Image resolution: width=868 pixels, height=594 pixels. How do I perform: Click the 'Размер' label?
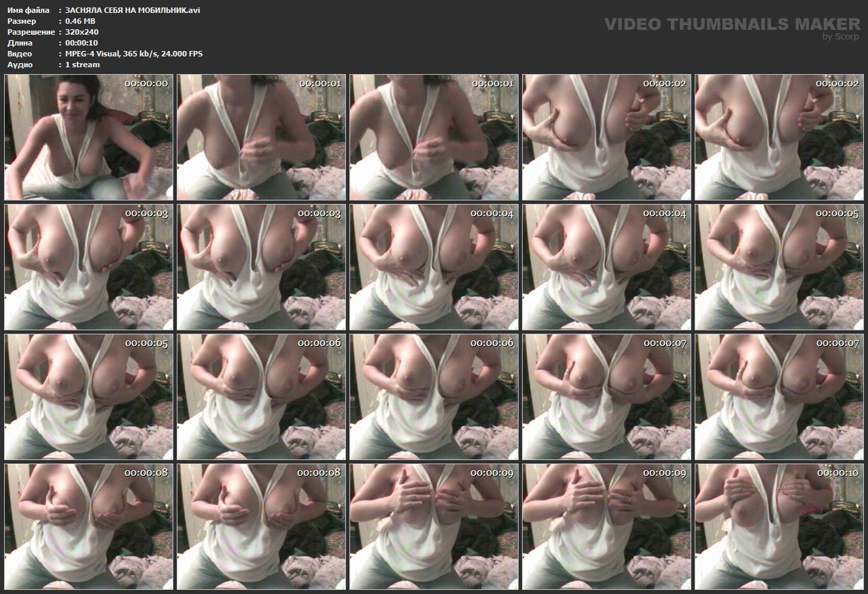click(21, 21)
